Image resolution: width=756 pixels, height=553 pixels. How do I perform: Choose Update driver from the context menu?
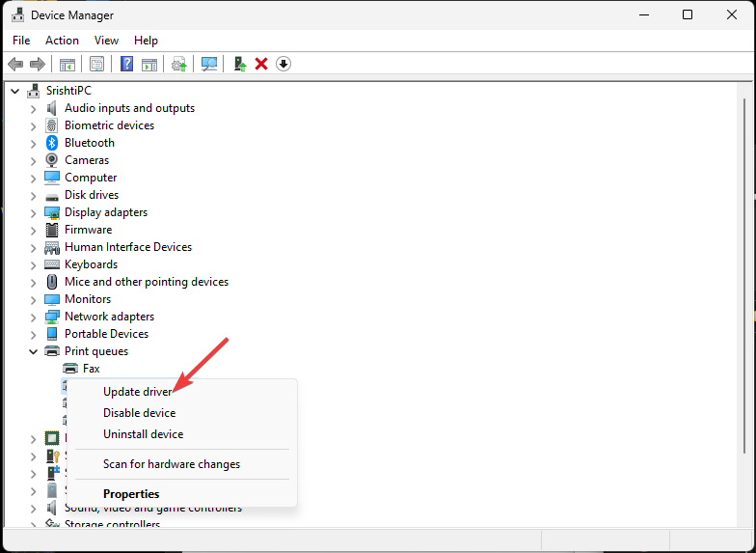coord(182,392)
